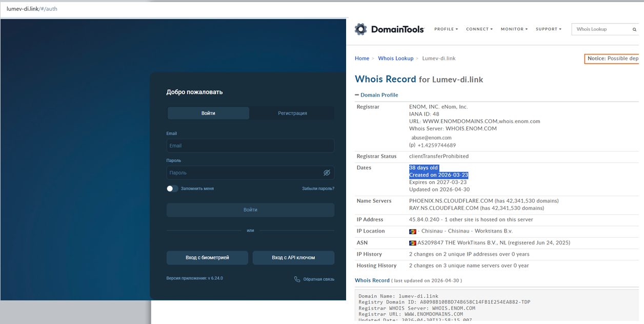Click the DomainTools gear logo icon
Viewport: 644px width, 324px height.
click(361, 29)
